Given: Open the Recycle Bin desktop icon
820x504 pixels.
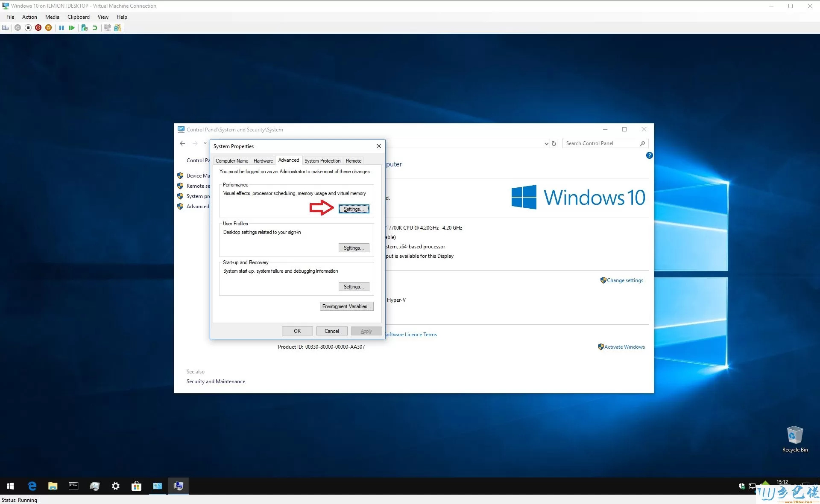Looking at the screenshot, I should pos(795,439).
